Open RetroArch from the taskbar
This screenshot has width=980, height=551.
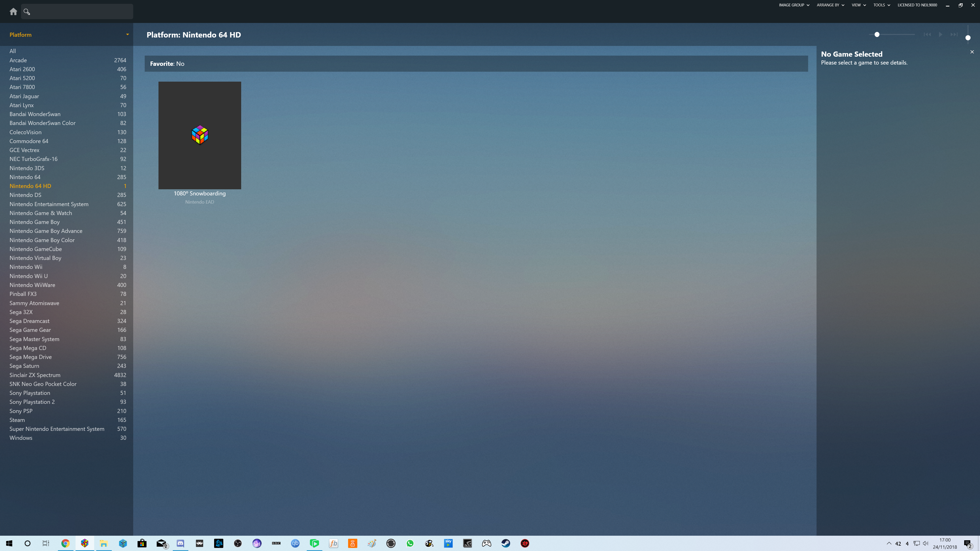coord(199,543)
